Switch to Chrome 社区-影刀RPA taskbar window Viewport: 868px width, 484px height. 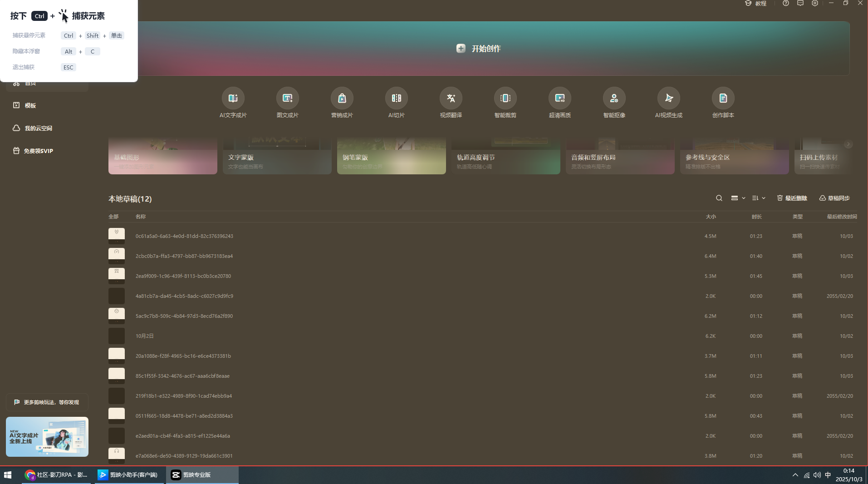(x=56, y=475)
